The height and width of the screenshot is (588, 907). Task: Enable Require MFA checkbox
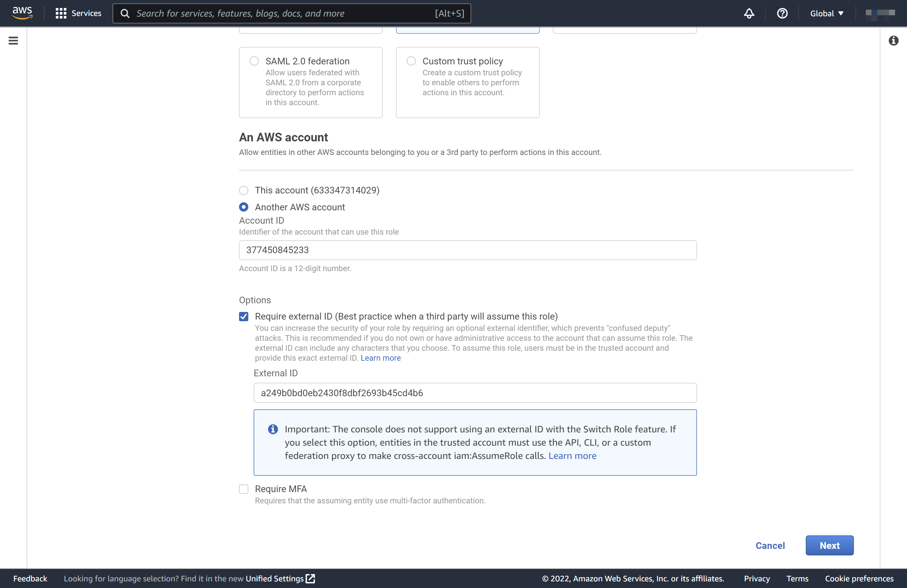point(244,488)
